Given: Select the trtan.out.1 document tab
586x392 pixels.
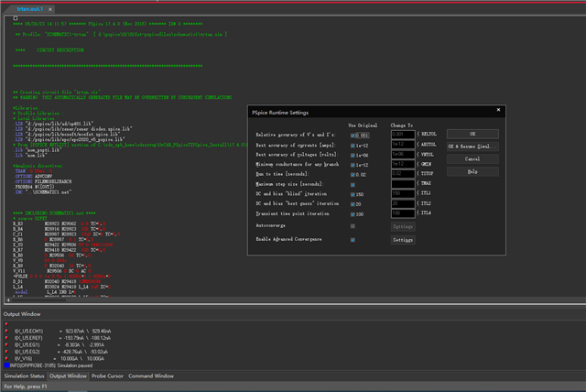Looking at the screenshot, I should click(30, 9).
